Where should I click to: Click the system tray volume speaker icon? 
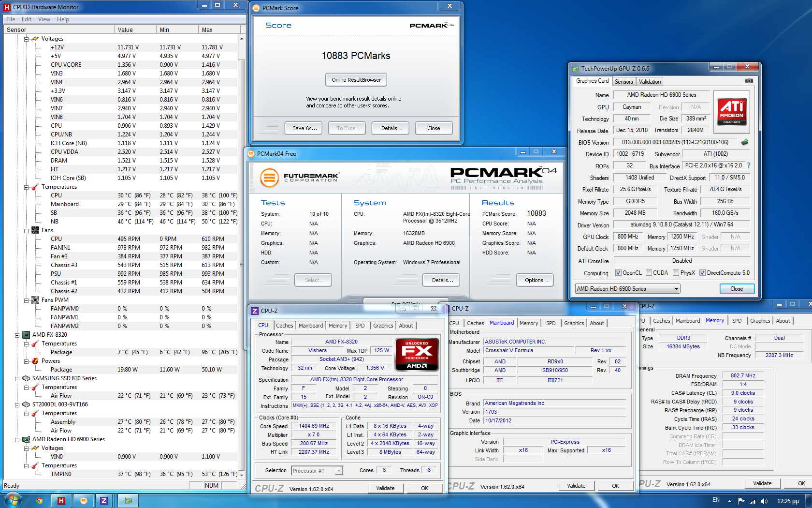pyautogui.click(x=764, y=501)
